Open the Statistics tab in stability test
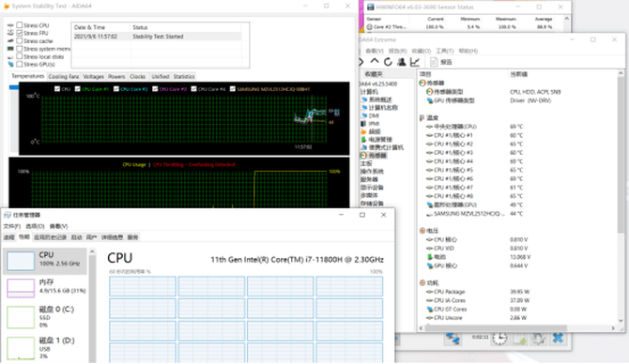The width and height of the screenshot is (629, 364). [184, 76]
